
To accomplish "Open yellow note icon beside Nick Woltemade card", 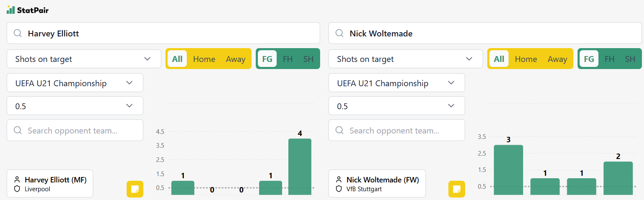I will [457, 189].
